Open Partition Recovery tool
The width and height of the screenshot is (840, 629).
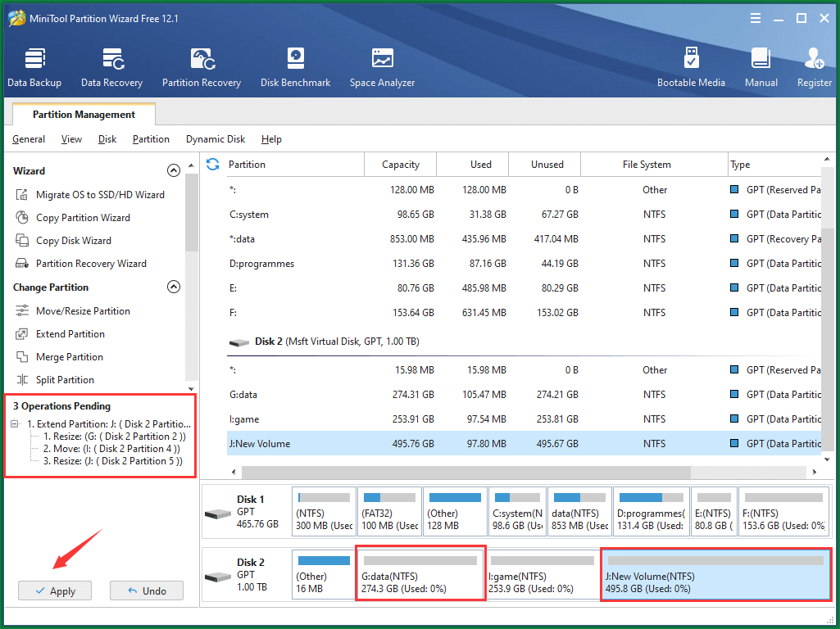pyautogui.click(x=202, y=67)
